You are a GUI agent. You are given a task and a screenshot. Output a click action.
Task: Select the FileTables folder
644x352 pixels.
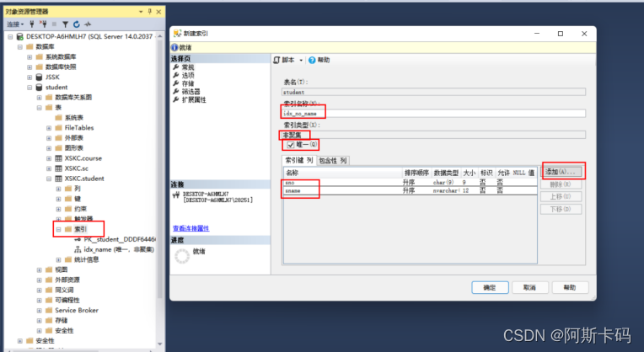[79, 128]
